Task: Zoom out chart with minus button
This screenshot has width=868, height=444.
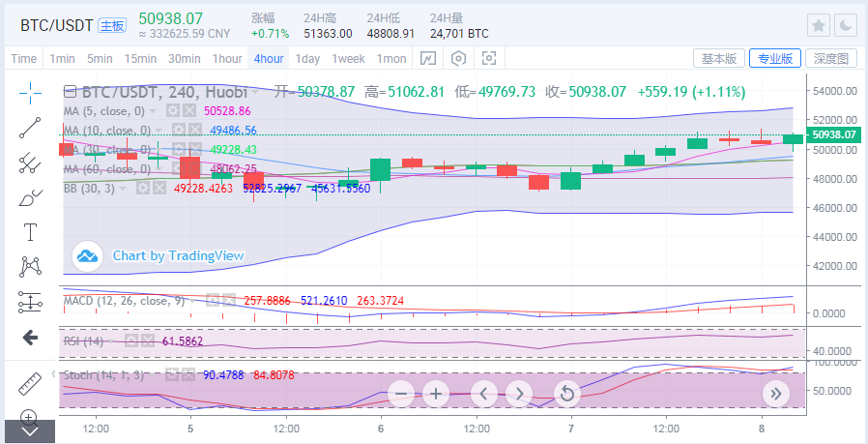Action: pos(401,394)
